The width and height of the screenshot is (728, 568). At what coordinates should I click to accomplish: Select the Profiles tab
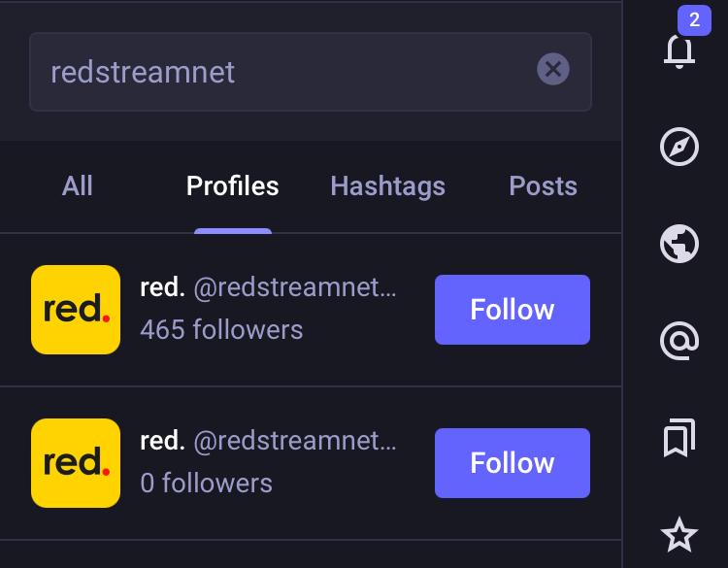(233, 185)
